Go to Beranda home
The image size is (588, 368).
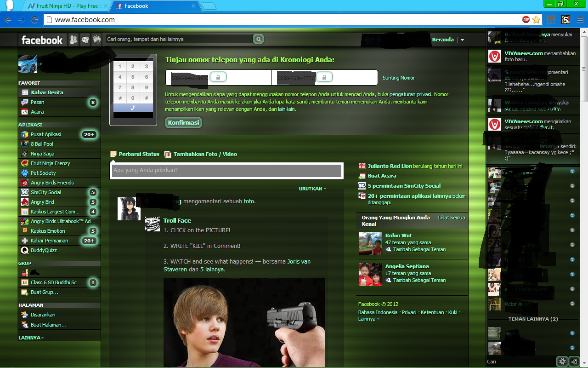pyautogui.click(x=443, y=40)
